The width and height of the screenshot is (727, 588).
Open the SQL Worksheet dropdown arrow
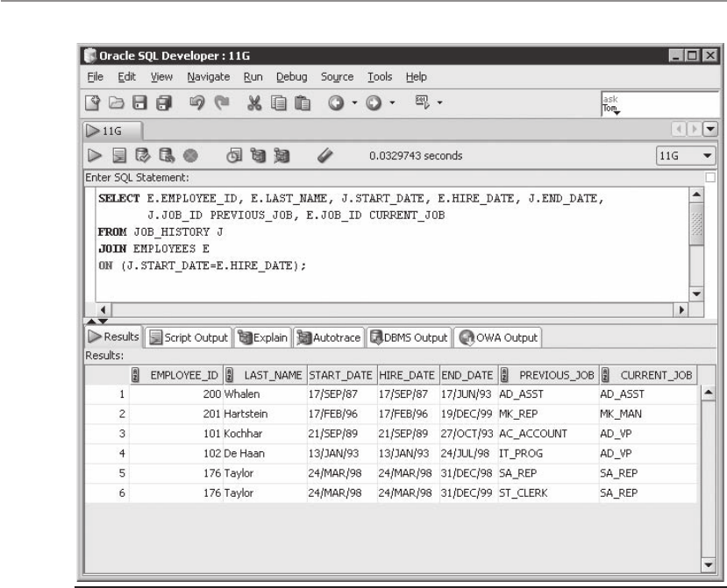pos(439,103)
